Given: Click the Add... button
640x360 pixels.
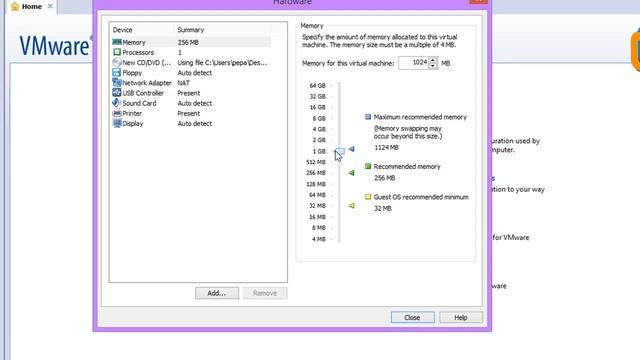Looking at the screenshot, I should (217, 293).
